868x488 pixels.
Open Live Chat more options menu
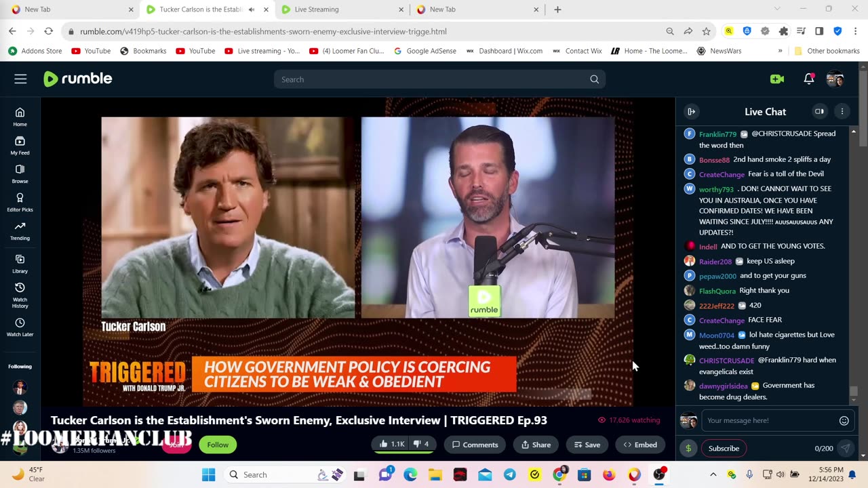(x=842, y=112)
